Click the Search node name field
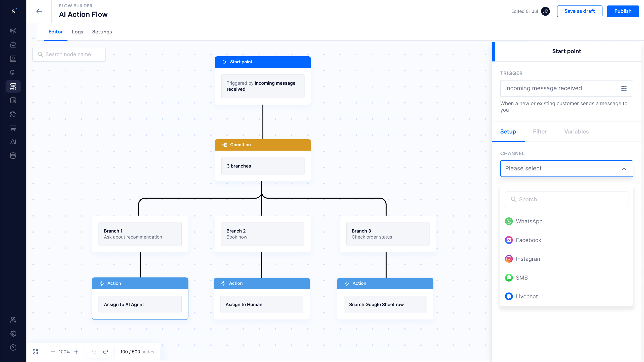The image size is (644, 362). pyautogui.click(x=69, y=54)
